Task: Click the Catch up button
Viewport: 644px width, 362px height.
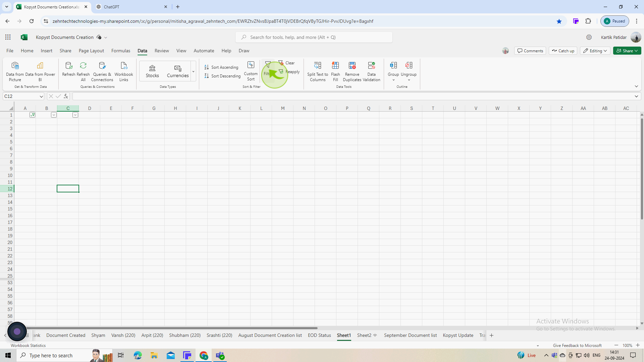Action: click(563, 51)
